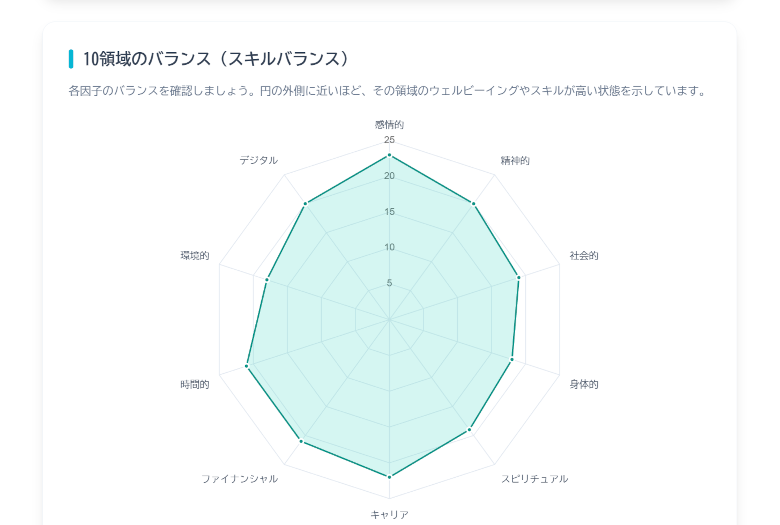Select the 社会的 axis label text
780x525 pixels.
584,256
